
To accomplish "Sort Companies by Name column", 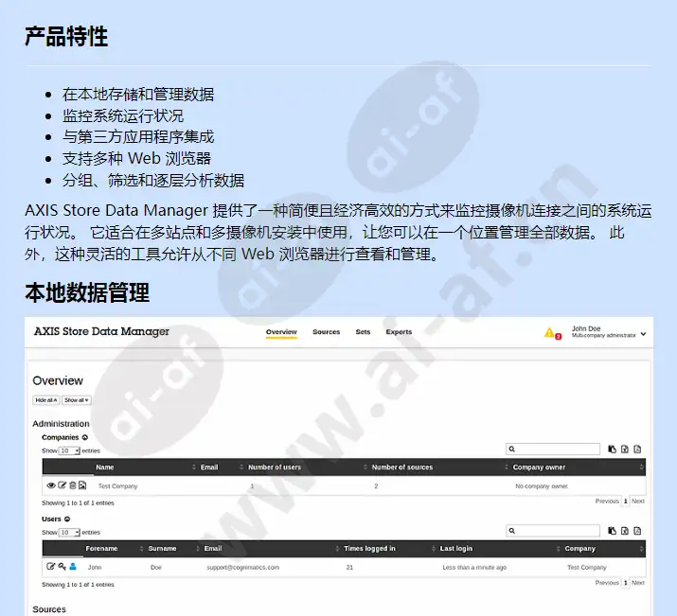I will pyautogui.click(x=105, y=467).
